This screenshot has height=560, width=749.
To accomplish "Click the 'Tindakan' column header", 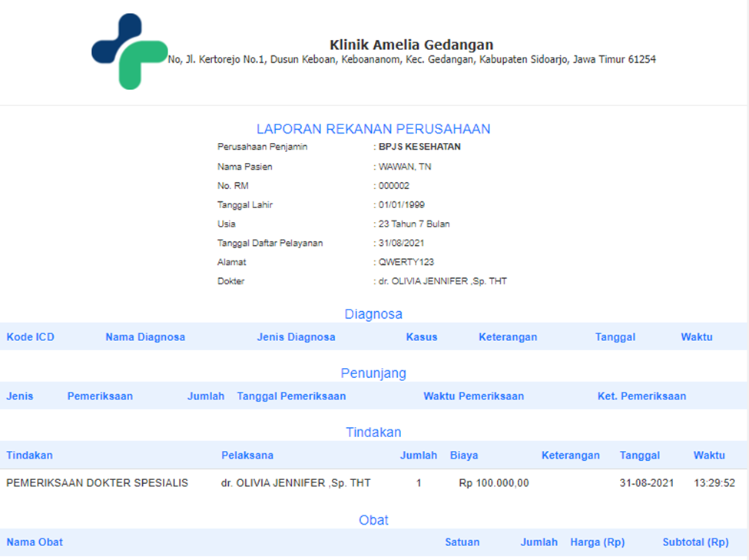I will 29,456.
